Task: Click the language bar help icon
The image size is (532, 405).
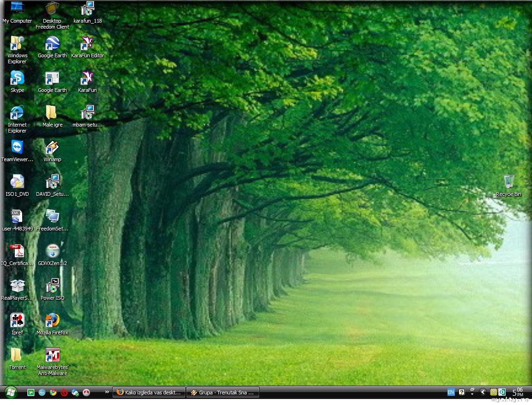Action: [x=461, y=393]
